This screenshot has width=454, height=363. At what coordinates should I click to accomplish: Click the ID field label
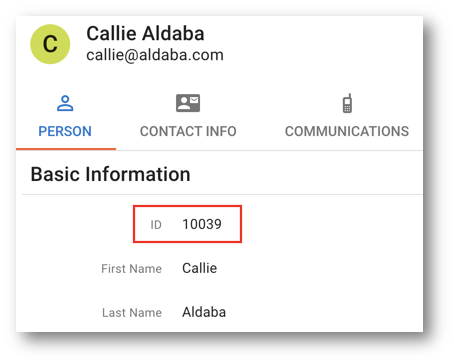(156, 225)
